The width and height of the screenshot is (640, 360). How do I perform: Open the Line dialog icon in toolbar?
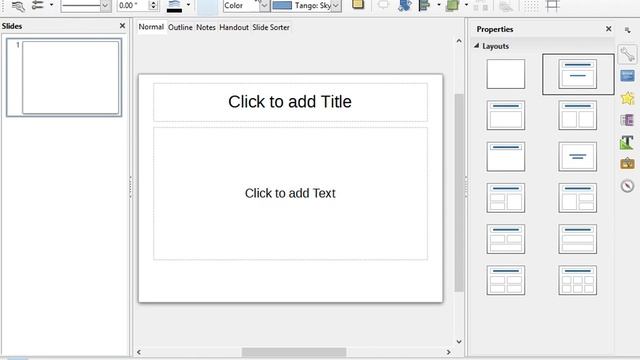(18, 6)
